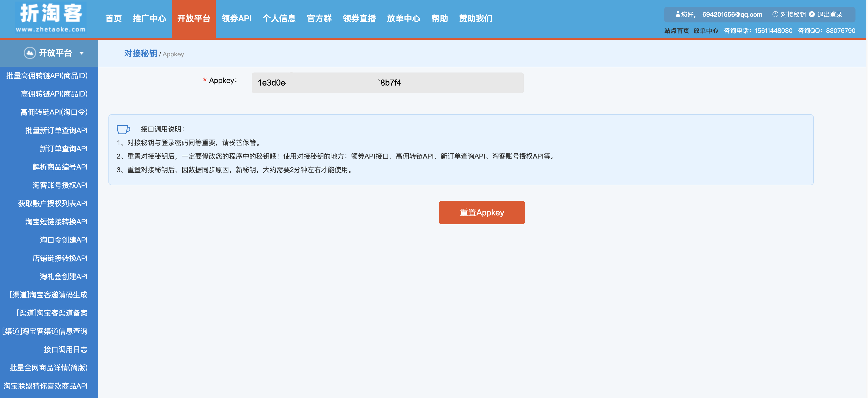Open 获取账户授权列表API sidebar item
This screenshot has width=868, height=398.
pos(53,203)
